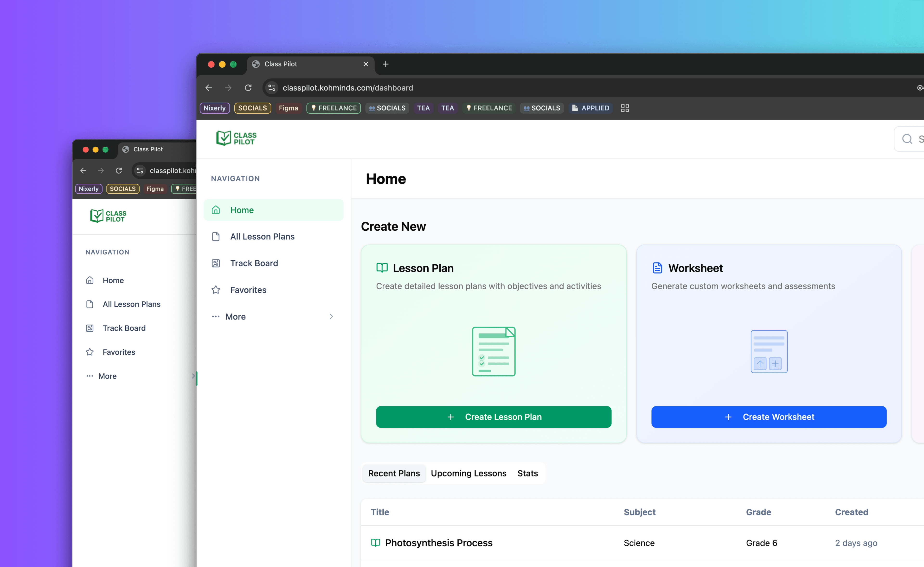
Task: Reload page in background browser window
Action: (118, 171)
